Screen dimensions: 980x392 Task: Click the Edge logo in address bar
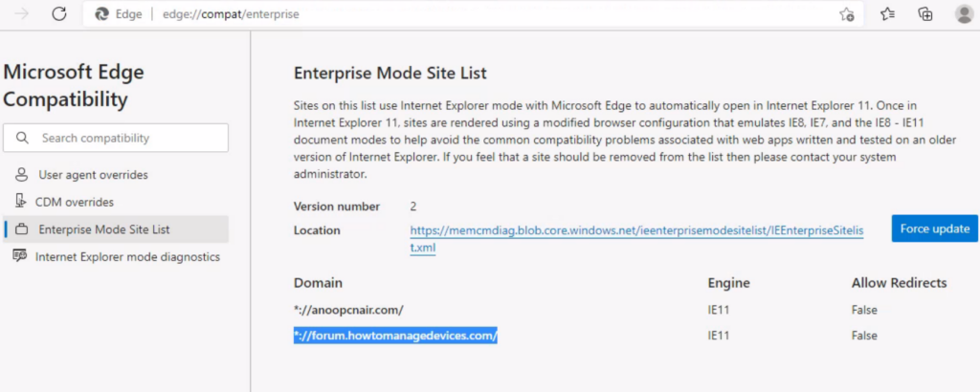coord(101,13)
